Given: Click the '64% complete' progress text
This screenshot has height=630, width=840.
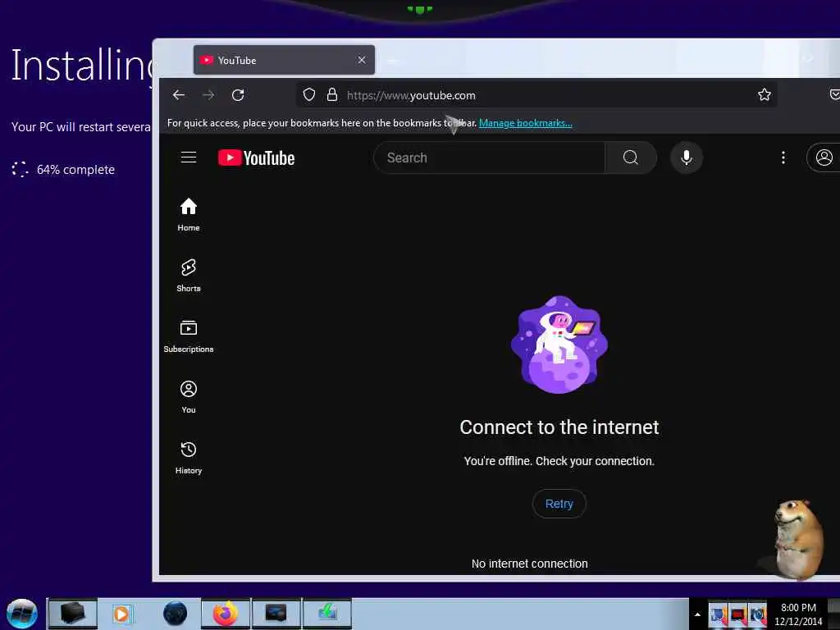Looking at the screenshot, I should point(75,170).
